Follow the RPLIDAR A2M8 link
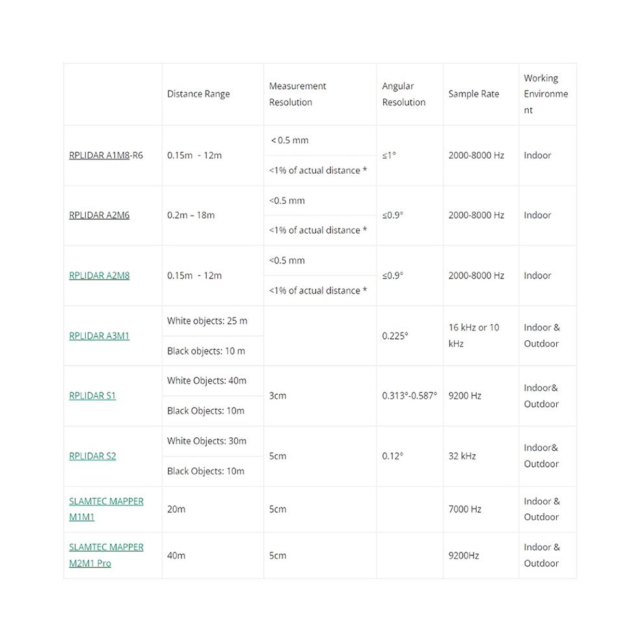This screenshot has height=644, width=644. point(99,276)
